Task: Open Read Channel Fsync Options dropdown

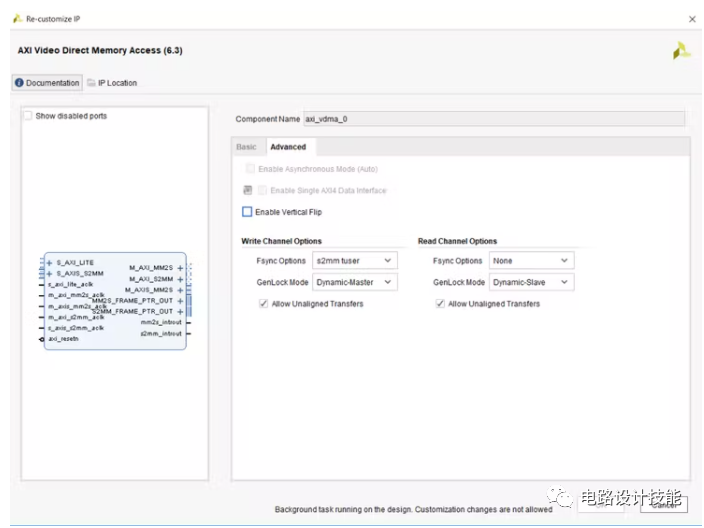Action: point(531,261)
